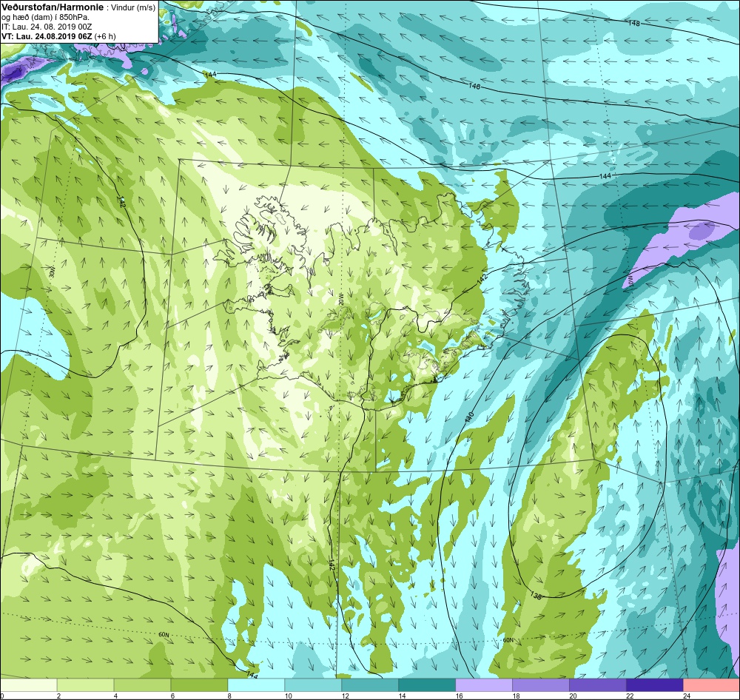This screenshot has width=740, height=700.
Task: Click legend tick value '14'
Action: click(x=402, y=696)
